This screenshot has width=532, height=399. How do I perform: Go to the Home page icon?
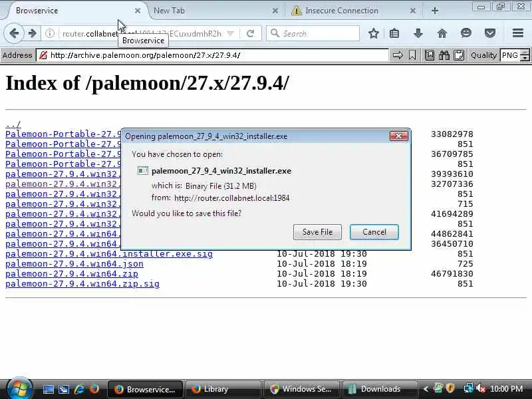tap(442, 33)
